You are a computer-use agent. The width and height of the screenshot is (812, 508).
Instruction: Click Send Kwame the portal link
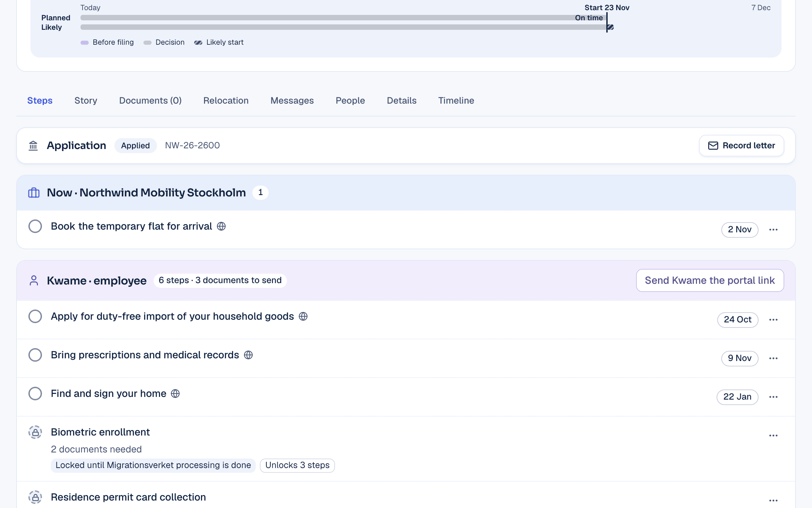[x=710, y=280]
